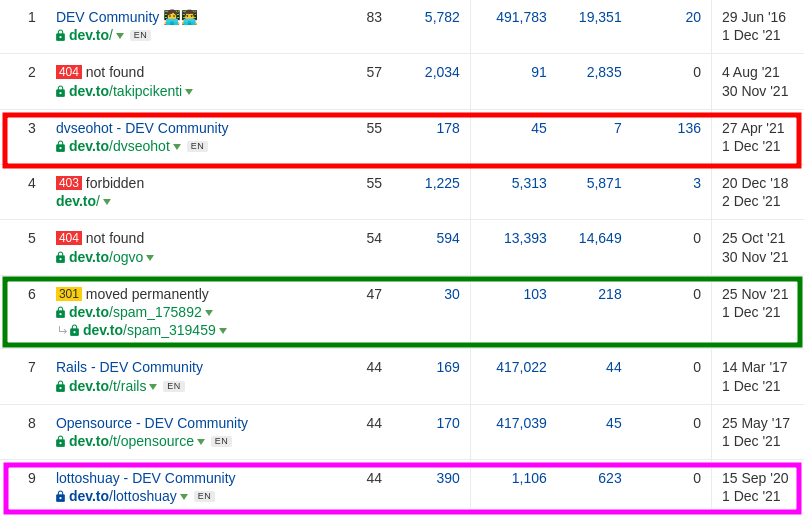
Task: Click the EN language tag for lottoshuay
Action: click(x=204, y=497)
